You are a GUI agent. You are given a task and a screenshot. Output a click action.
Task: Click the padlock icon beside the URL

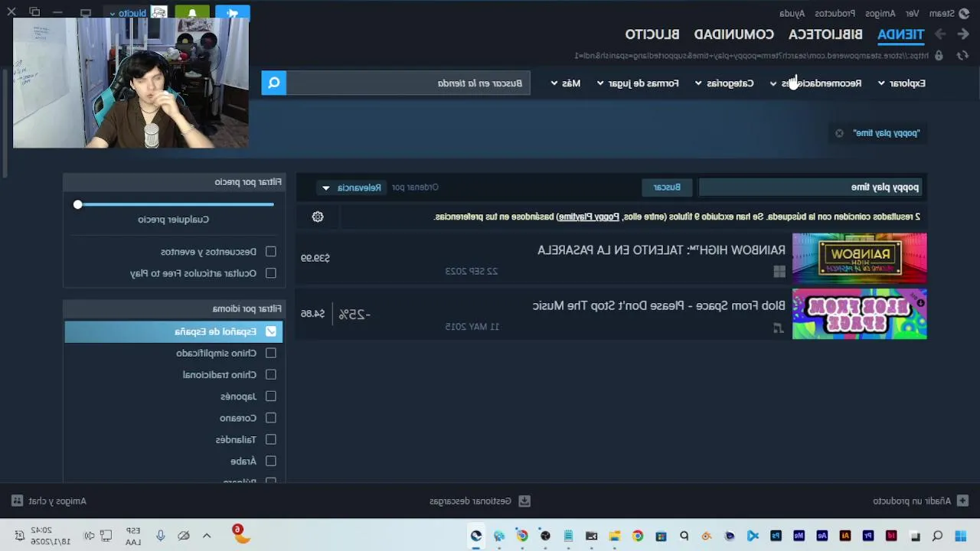coord(939,55)
